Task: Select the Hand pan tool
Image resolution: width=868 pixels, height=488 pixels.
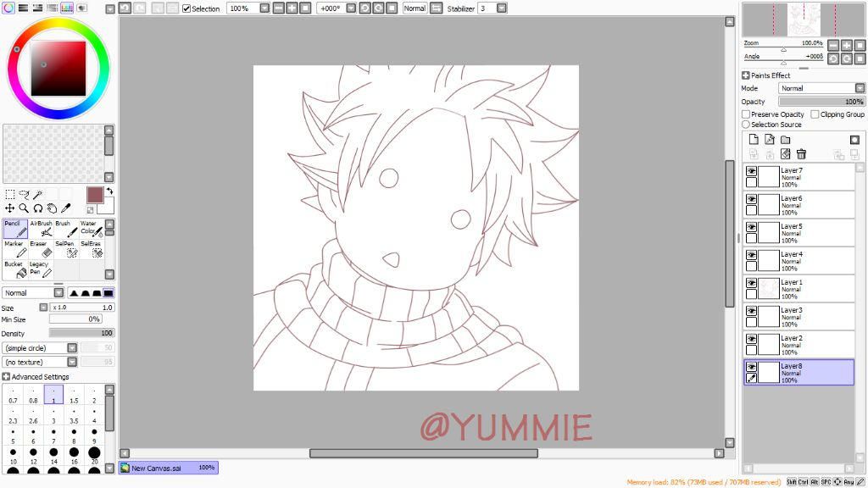Action: 52,208
